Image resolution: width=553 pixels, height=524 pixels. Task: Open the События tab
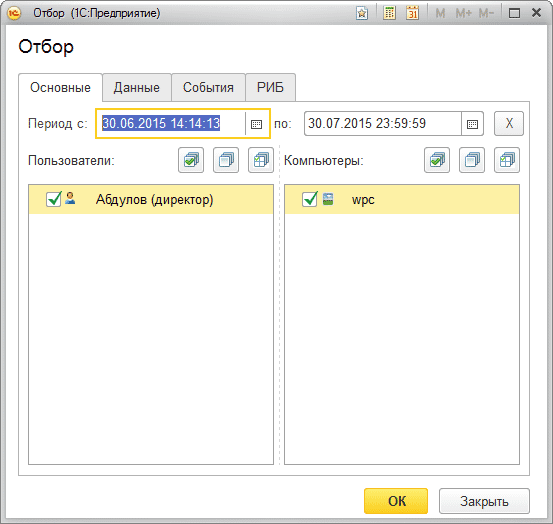tap(208, 87)
